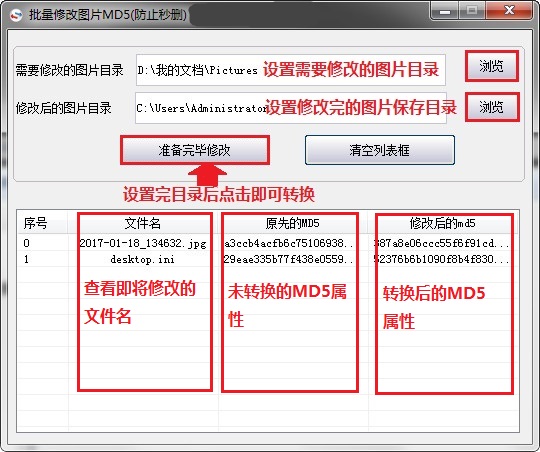The width and height of the screenshot is (540, 452).
Task: Close the 批量修改图片MD5 window
Action: tap(509, 11)
